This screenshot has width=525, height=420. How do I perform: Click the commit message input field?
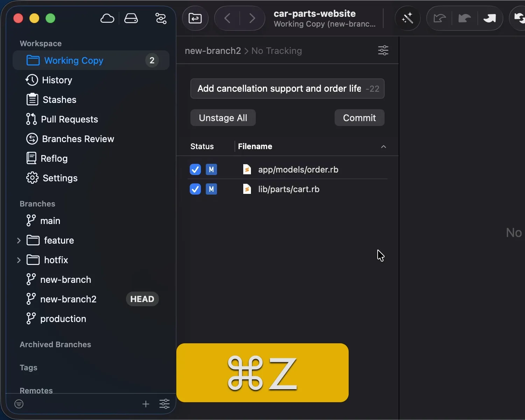(x=287, y=89)
